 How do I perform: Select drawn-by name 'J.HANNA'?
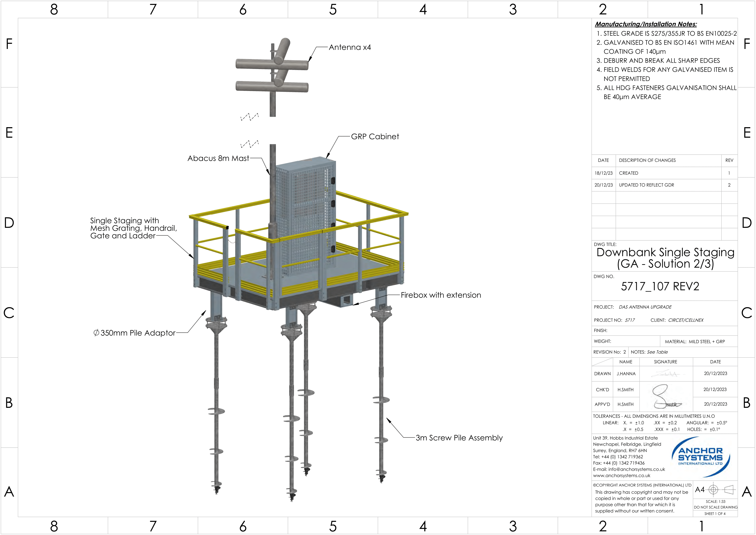(x=626, y=374)
